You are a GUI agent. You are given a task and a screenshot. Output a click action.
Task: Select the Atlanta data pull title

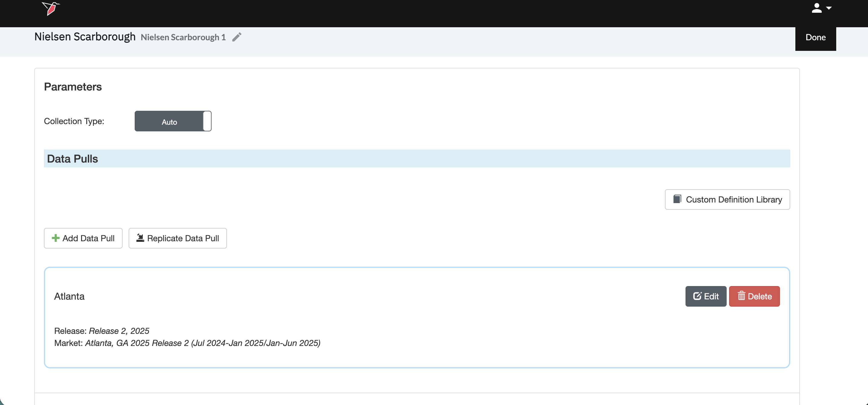pos(69,296)
